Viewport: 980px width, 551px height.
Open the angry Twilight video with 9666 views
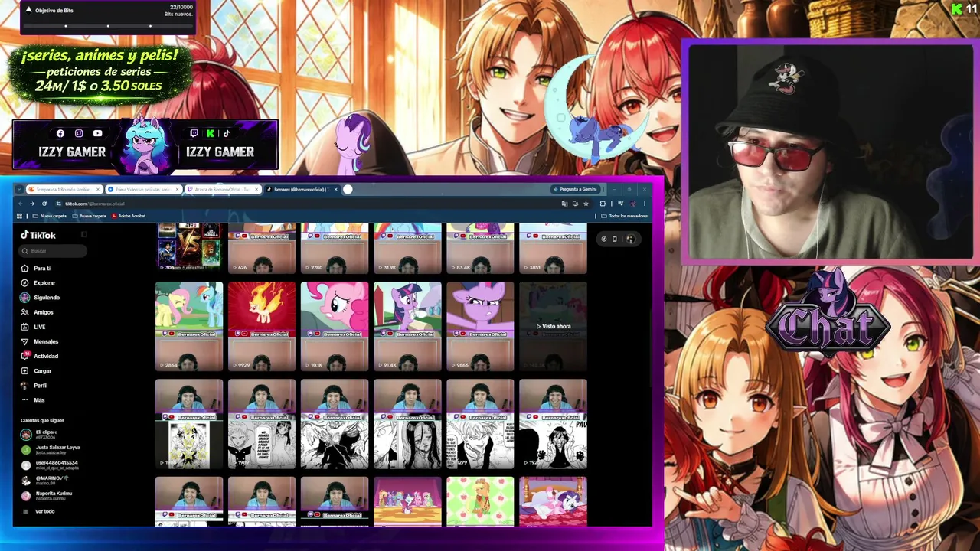tap(480, 326)
